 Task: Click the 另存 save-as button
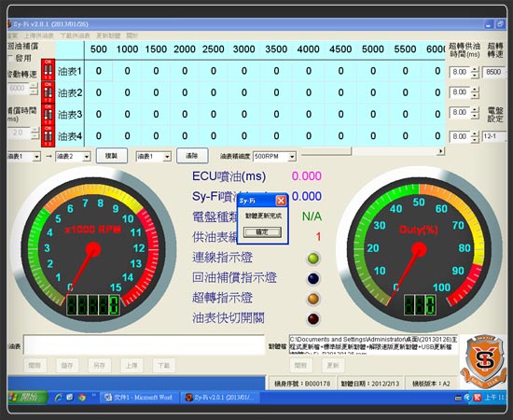coord(99,365)
